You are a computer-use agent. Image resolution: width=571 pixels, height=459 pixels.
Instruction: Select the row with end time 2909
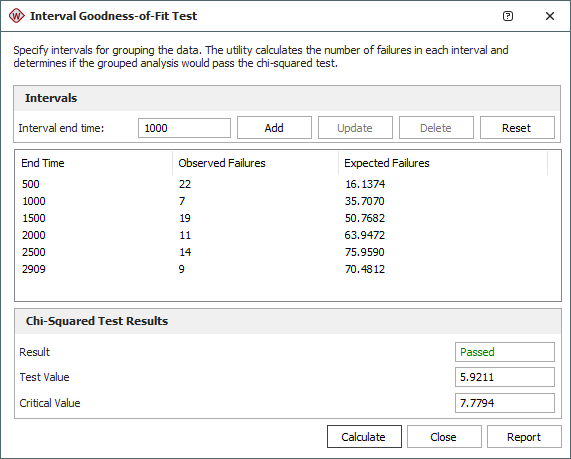coord(284,269)
